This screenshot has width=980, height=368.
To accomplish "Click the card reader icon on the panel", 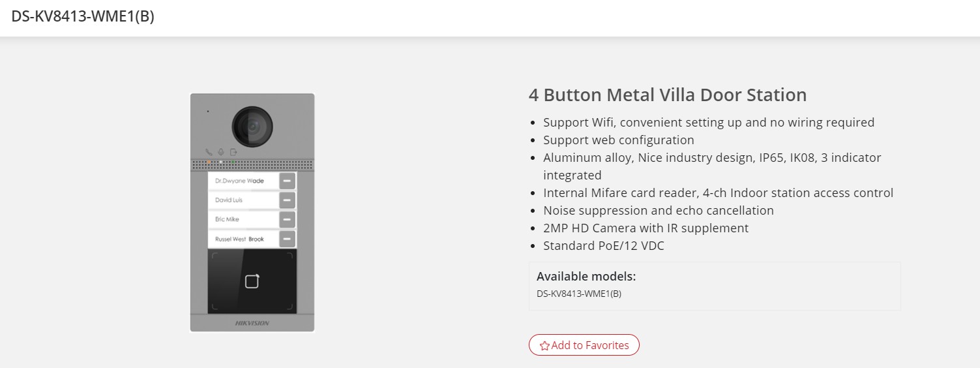I will pyautogui.click(x=252, y=281).
